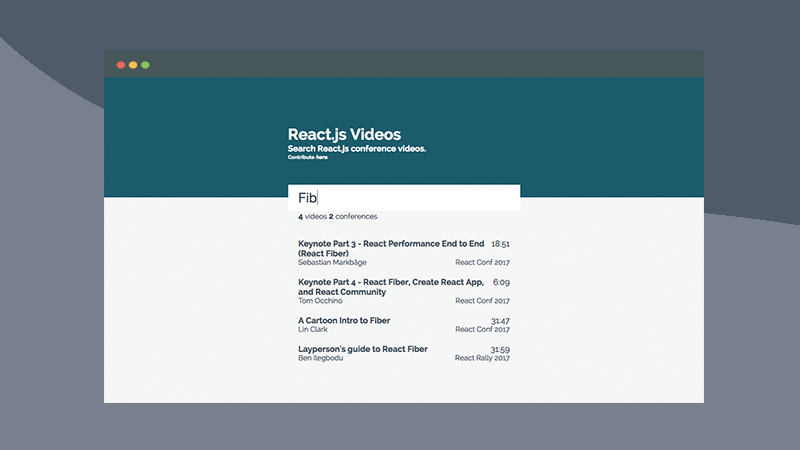The height and width of the screenshot is (450, 800).
Task: Maximize the window with the green button
Action: click(145, 65)
